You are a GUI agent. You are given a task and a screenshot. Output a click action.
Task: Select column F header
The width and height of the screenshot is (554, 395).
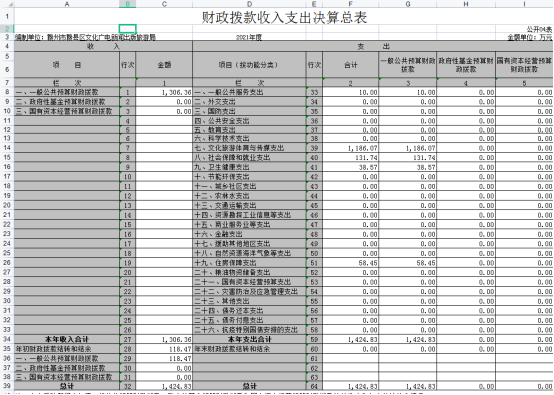[350, 4]
